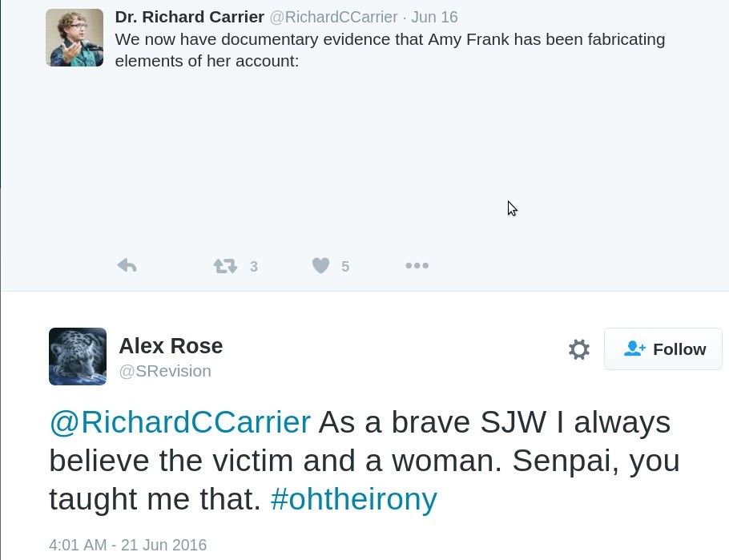Open the gear settings menu for Alex Rose
The width and height of the screenshot is (729, 560).
579,349
